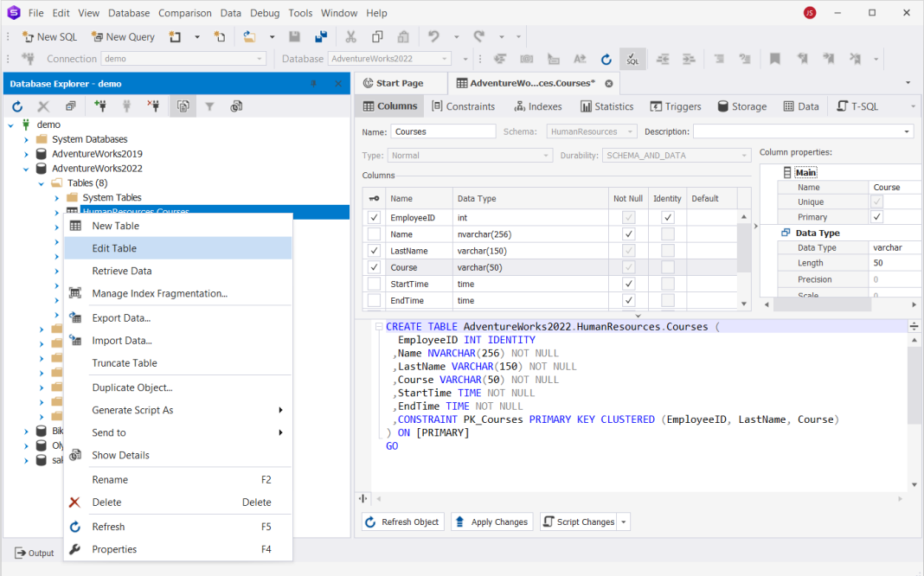The height and width of the screenshot is (576, 924).
Task: Collapse the Tables (8) tree node
Action: [x=41, y=182]
